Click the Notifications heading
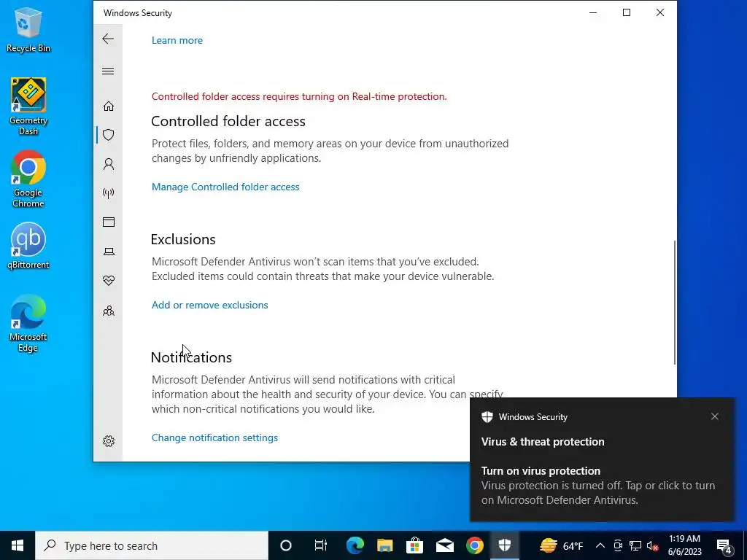 pyautogui.click(x=191, y=357)
